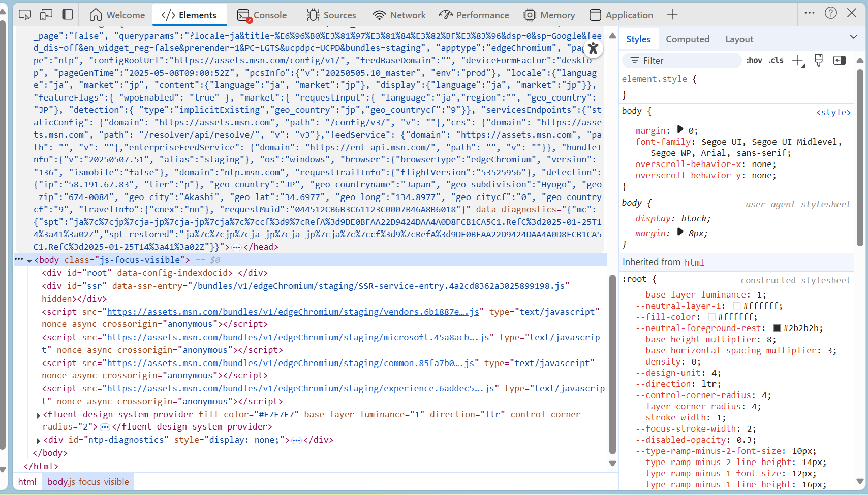Select the div id="root" element row
Screen dimensions: 868x495
(x=154, y=273)
